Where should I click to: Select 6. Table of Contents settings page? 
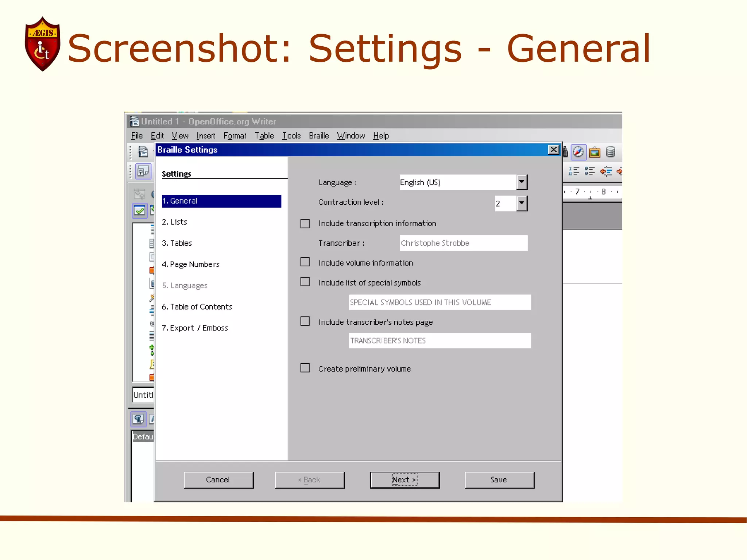coord(197,307)
